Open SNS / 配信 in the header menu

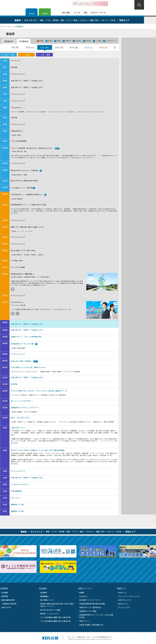point(66,12)
